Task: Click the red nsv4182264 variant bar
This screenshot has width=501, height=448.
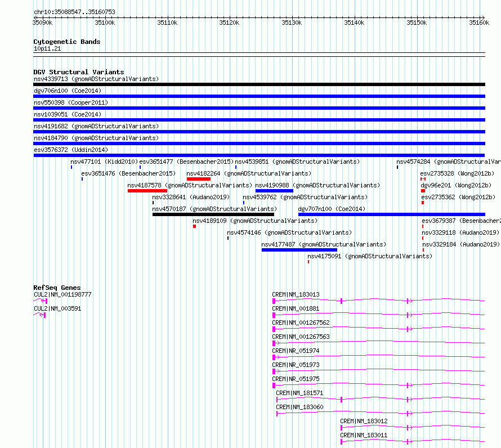Action: [x=199, y=179]
